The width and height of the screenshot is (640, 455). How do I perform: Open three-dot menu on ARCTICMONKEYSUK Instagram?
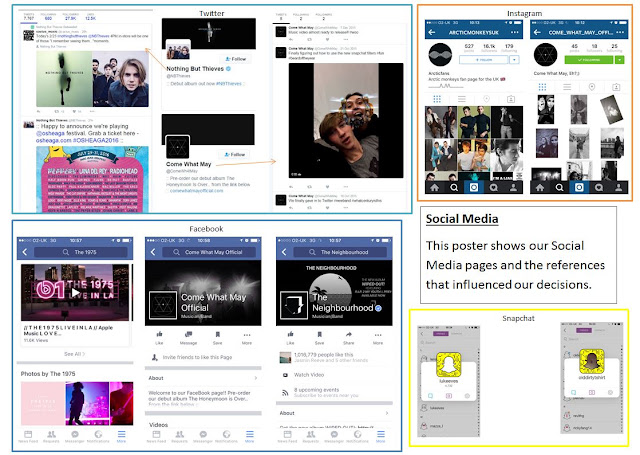[515, 32]
